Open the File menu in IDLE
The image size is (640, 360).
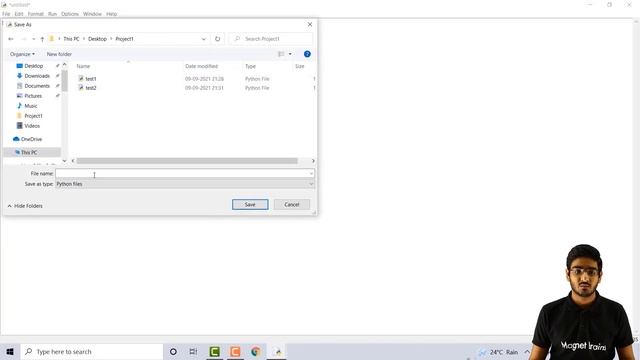click(x=6, y=14)
